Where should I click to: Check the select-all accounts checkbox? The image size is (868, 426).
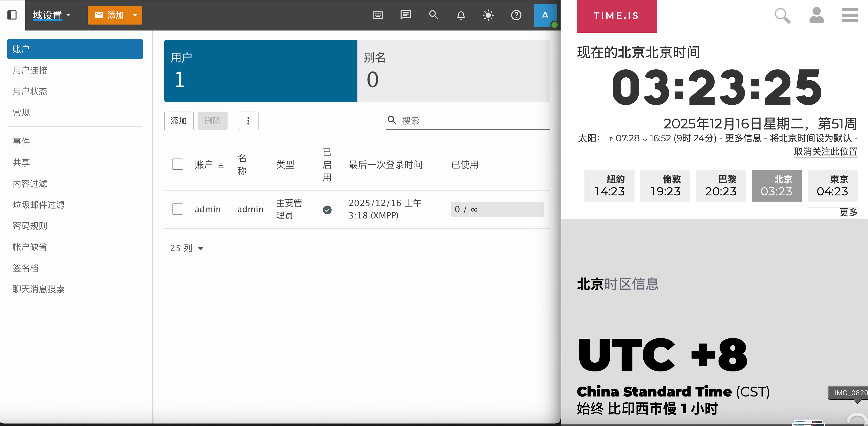pyautogui.click(x=177, y=164)
